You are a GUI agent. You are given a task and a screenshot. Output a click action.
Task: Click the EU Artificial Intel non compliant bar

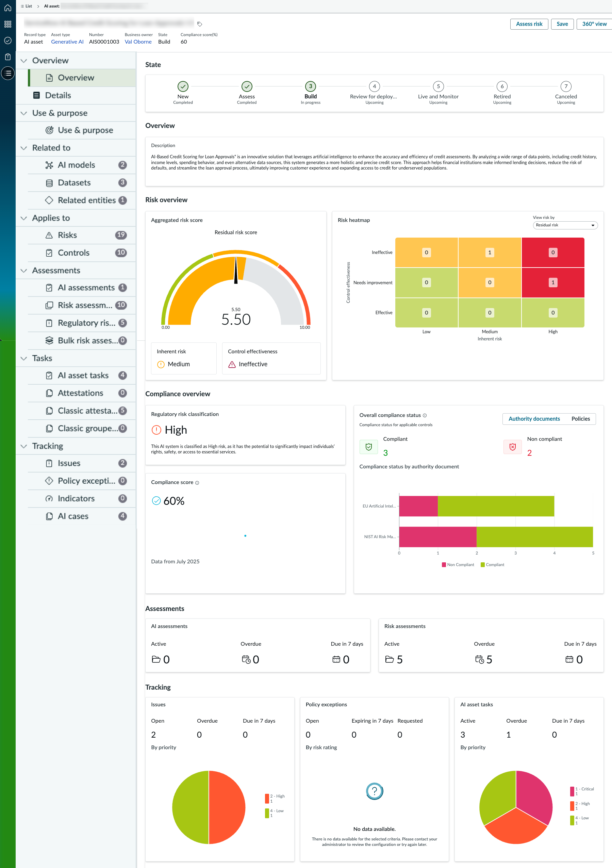418,506
